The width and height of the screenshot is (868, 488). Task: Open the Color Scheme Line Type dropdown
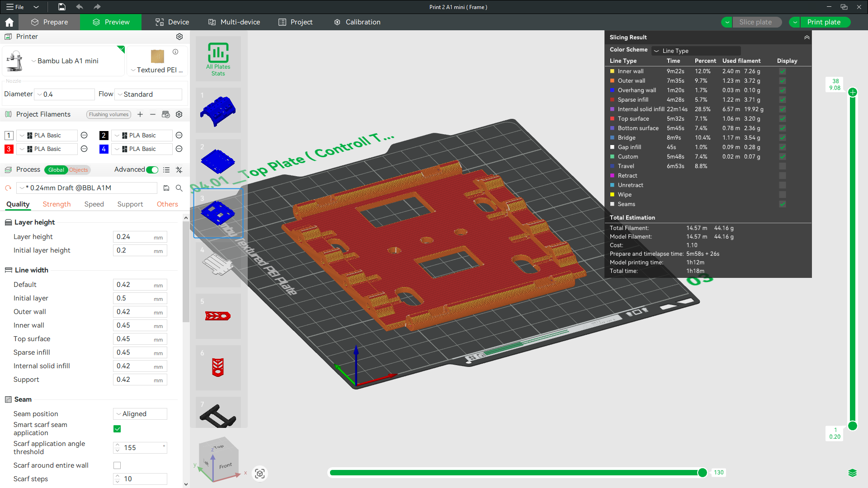click(x=696, y=51)
